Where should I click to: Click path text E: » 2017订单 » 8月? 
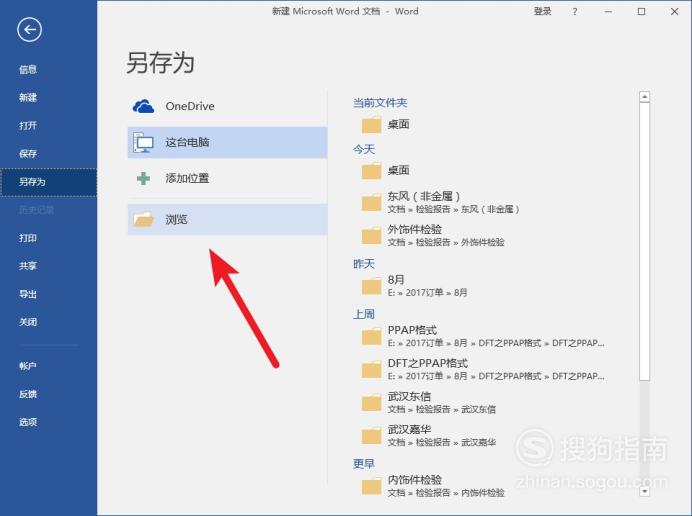tap(427, 293)
